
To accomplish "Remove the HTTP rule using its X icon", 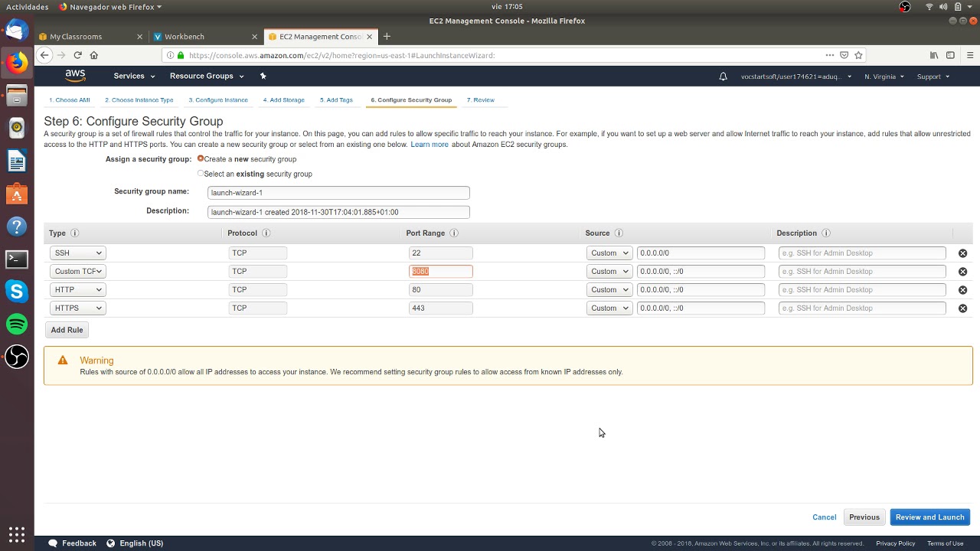I will [x=962, y=290].
